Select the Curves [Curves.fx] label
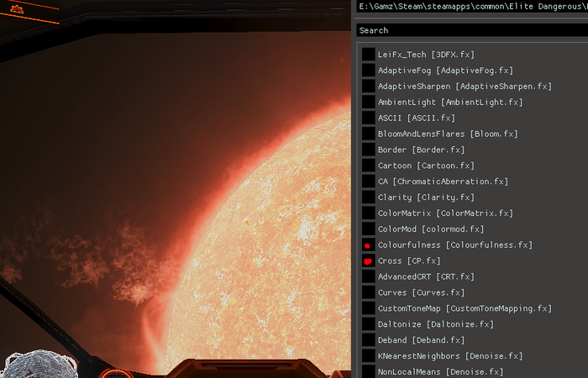The image size is (588, 378). tap(421, 292)
